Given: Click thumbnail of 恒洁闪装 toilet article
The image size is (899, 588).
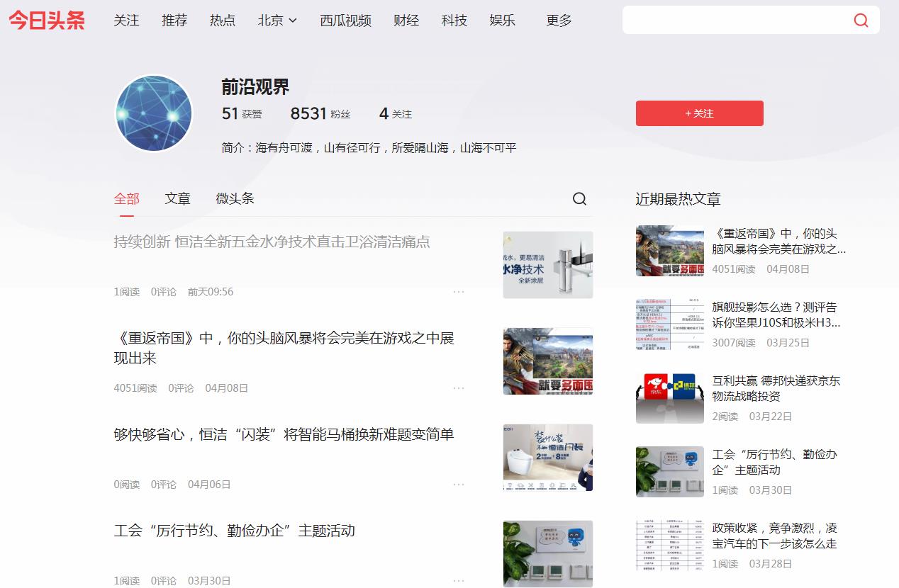Looking at the screenshot, I should (x=548, y=458).
